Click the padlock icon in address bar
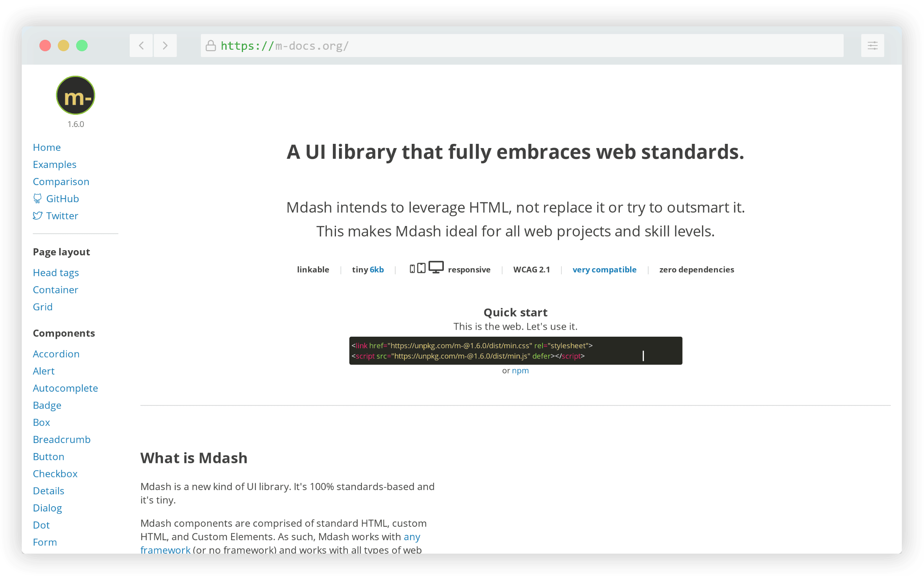Image resolution: width=924 pixels, height=580 pixels. (x=210, y=46)
